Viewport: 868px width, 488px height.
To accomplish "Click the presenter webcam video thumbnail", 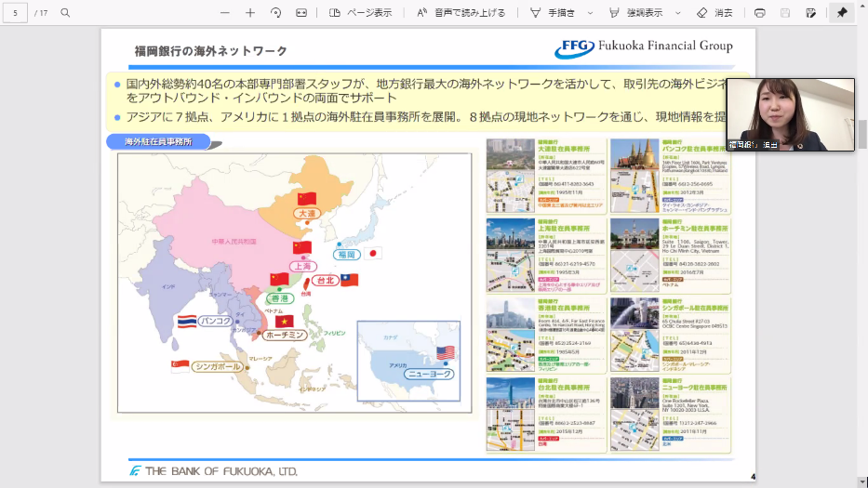I will tap(791, 114).
